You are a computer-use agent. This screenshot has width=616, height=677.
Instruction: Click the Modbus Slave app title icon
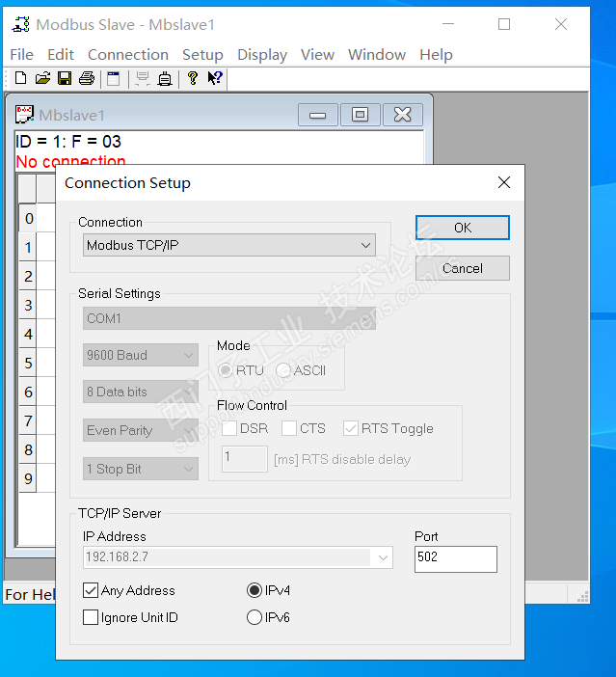(x=20, y=24)
